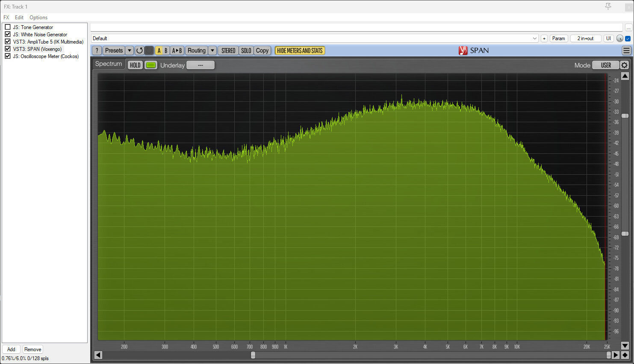Select the Spectrum tab
634x364 pixels.
click(x=109, y=64)
